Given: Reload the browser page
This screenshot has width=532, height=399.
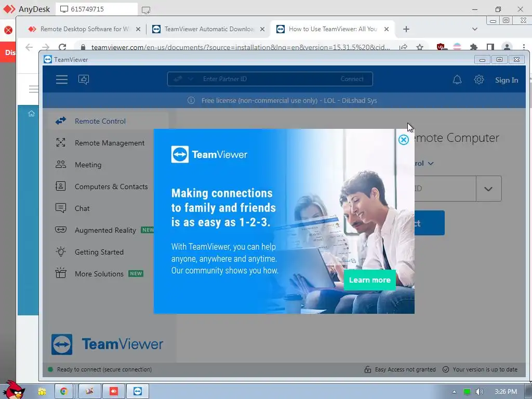Looking at the screenshot, I should 62,47.
